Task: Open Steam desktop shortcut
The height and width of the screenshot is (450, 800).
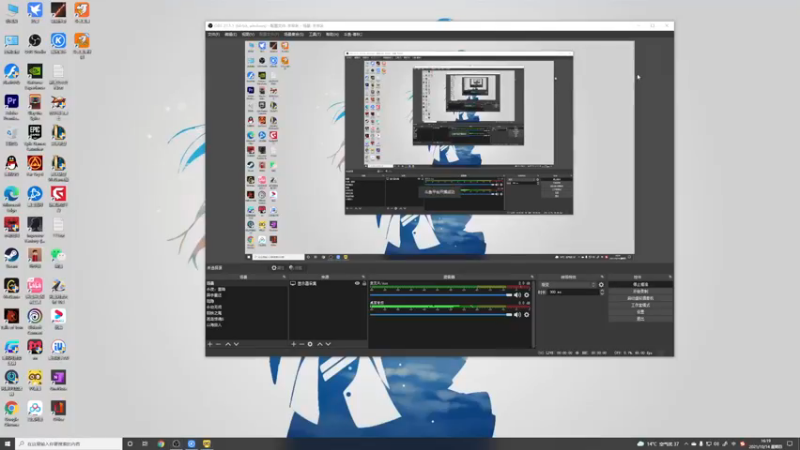Action: point(11,258)
